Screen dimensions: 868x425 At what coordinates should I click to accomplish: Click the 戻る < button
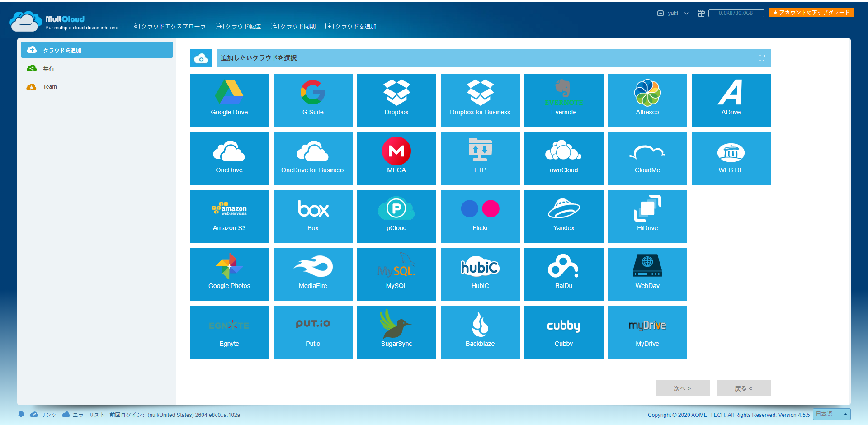pos(743,388)
